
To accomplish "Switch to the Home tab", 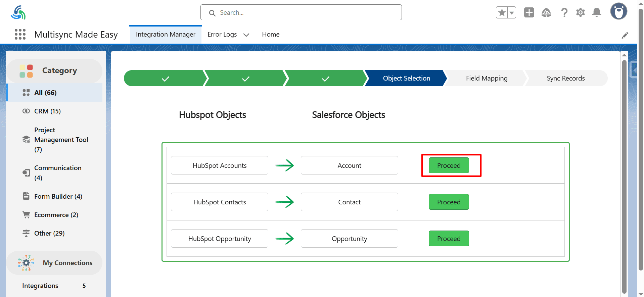I will click(x=271, y=34).
